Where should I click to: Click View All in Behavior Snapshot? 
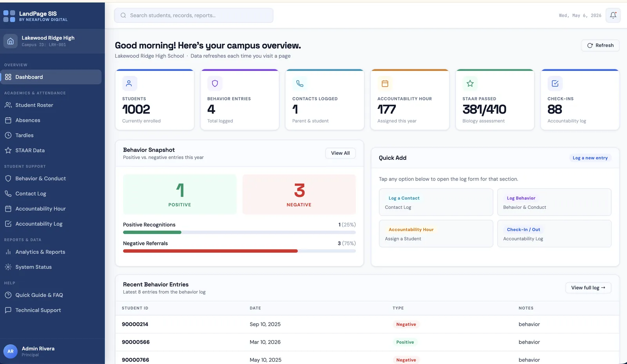pyautogui.click(x=341, y=153)
